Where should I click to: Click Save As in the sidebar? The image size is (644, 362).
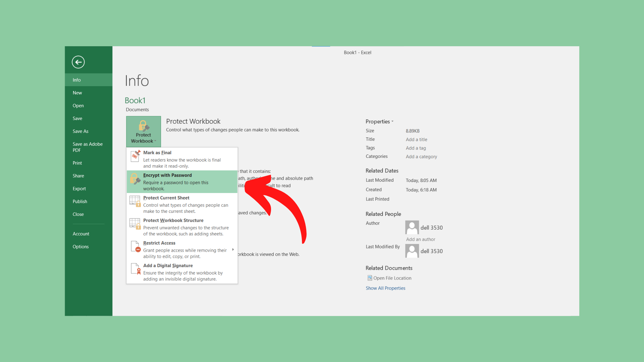[89, 131]
